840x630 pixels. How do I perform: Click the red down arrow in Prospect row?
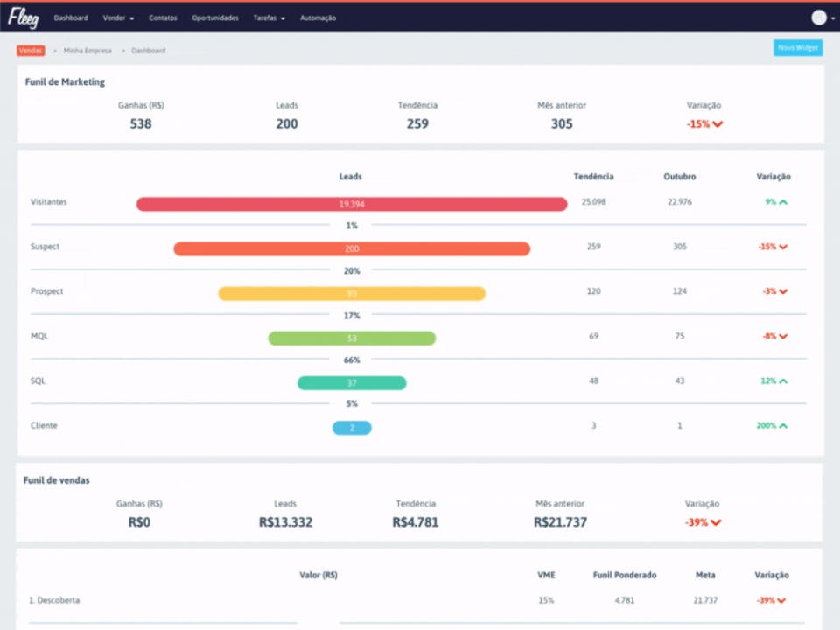pyautogui.click(x=783, y=291)
